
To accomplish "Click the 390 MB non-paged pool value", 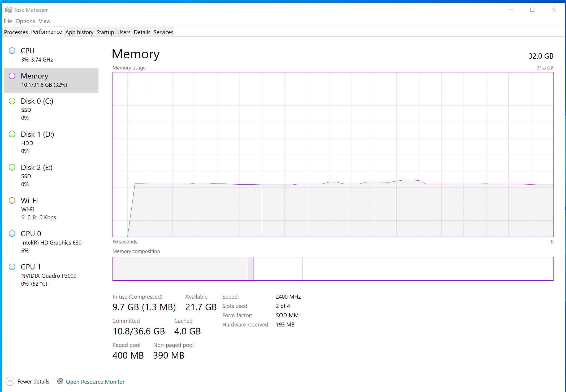I will tap(168, 355).
